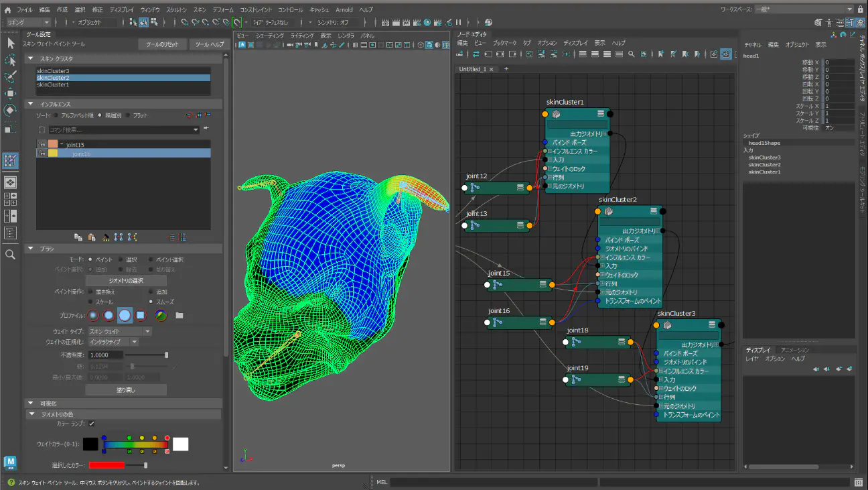The width and height of the screenshot is (868, 490).
Task: Click the skinCluster3 node icon
Action: 667,325
